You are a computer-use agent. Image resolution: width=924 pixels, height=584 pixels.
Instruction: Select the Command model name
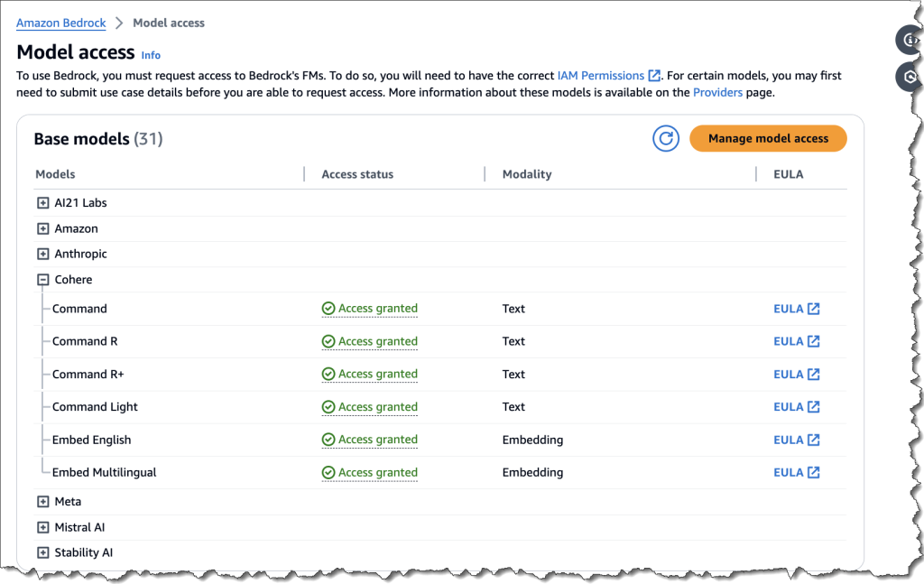point(79,309)
